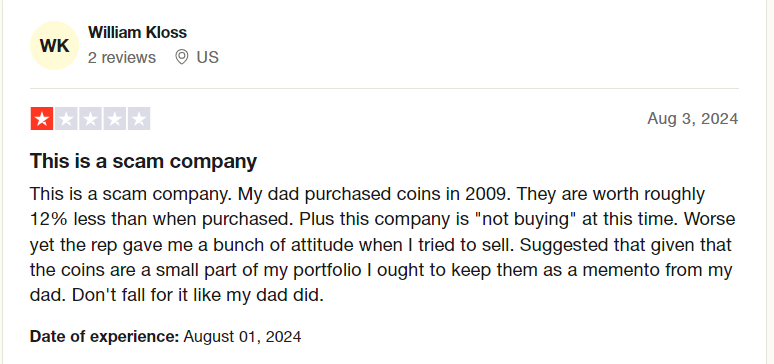Click the Date of experience label
This screenshot has height=364, width=774.
[x=104, y=337]
